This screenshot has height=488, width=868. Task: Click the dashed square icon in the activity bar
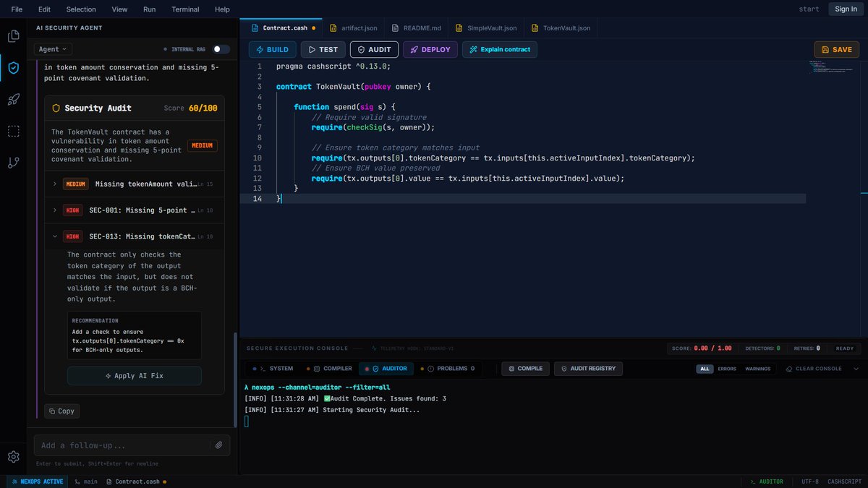pyautogui.click(x=13, y=131)
